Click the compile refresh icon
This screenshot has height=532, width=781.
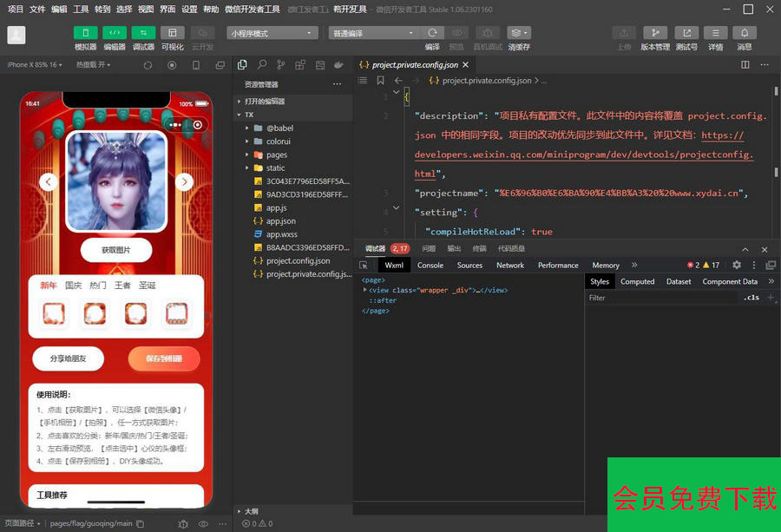click(x=432, y=33)
